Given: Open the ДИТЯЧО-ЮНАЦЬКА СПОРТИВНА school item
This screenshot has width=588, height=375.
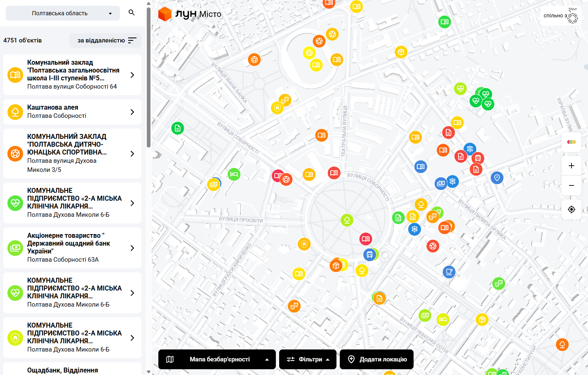Looking at the screenshot, I should (72, 153).
